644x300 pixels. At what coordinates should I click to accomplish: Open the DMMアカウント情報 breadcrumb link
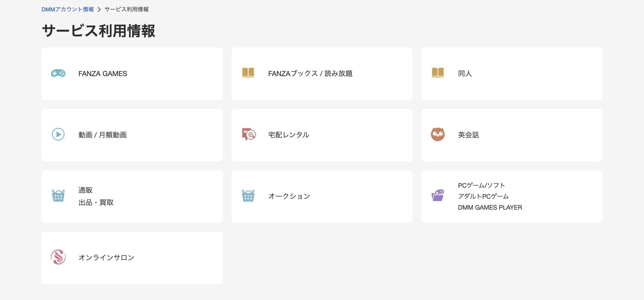click(68, 10)
